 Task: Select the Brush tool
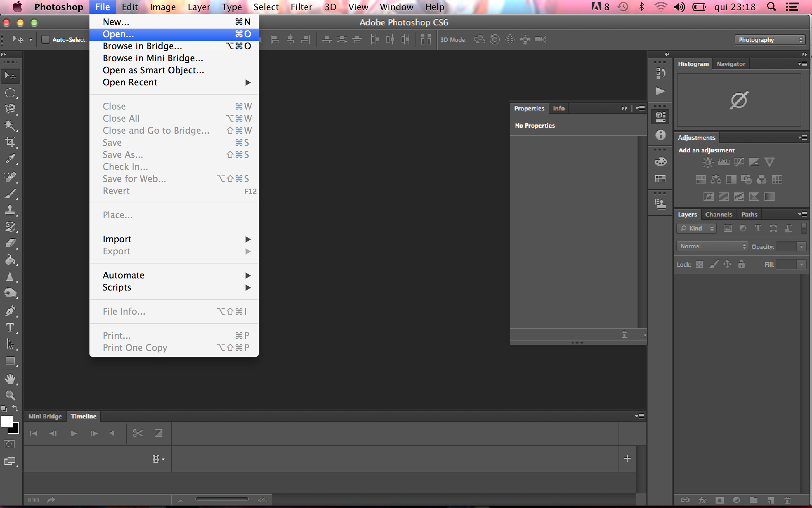[x=10, y=194]
